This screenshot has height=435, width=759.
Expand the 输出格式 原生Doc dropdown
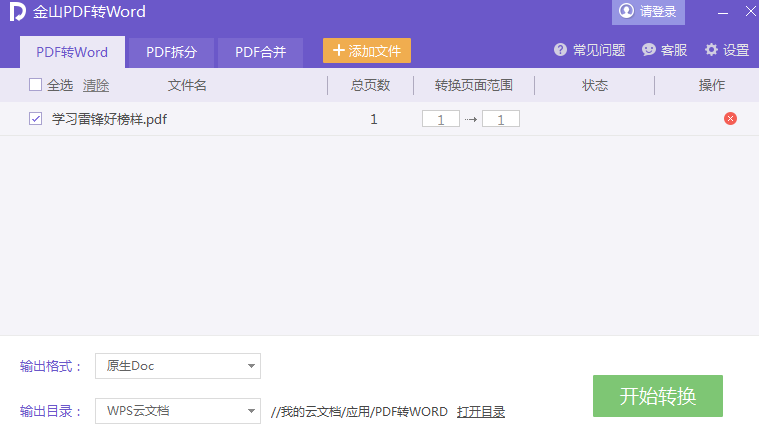251,366
